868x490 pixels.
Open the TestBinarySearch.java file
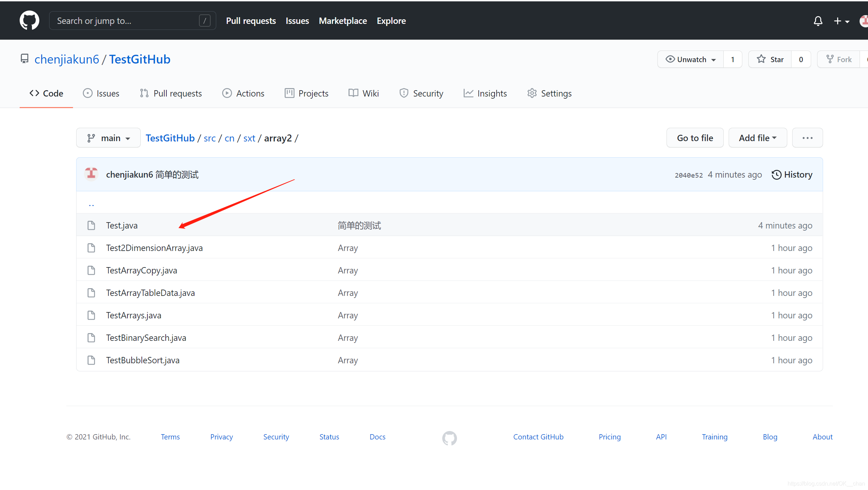(x=146, y=338)
